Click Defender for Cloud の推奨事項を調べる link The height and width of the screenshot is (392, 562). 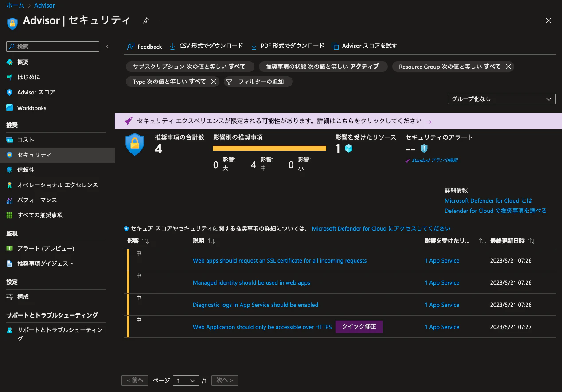click(496, 211)
